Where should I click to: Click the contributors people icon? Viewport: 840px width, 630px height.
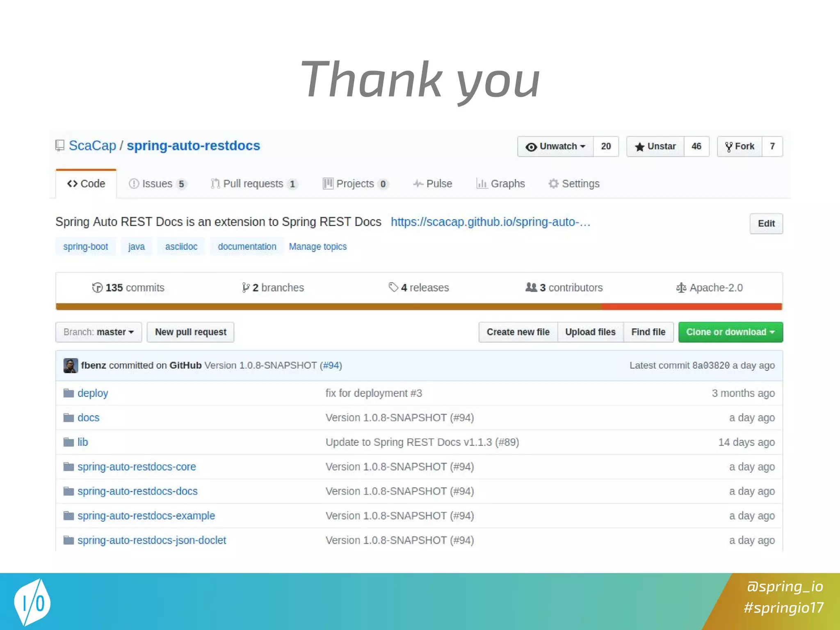531,288
